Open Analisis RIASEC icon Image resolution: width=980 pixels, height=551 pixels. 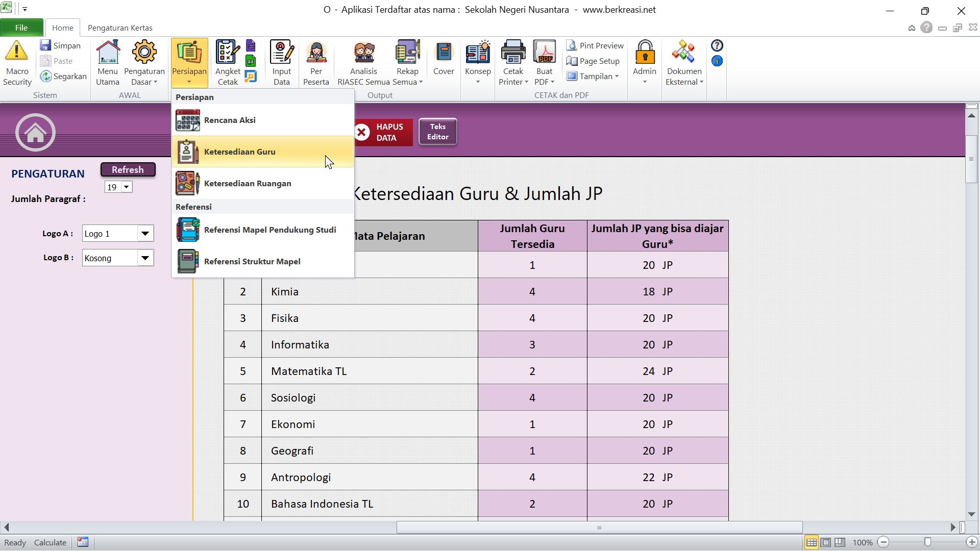363,52
